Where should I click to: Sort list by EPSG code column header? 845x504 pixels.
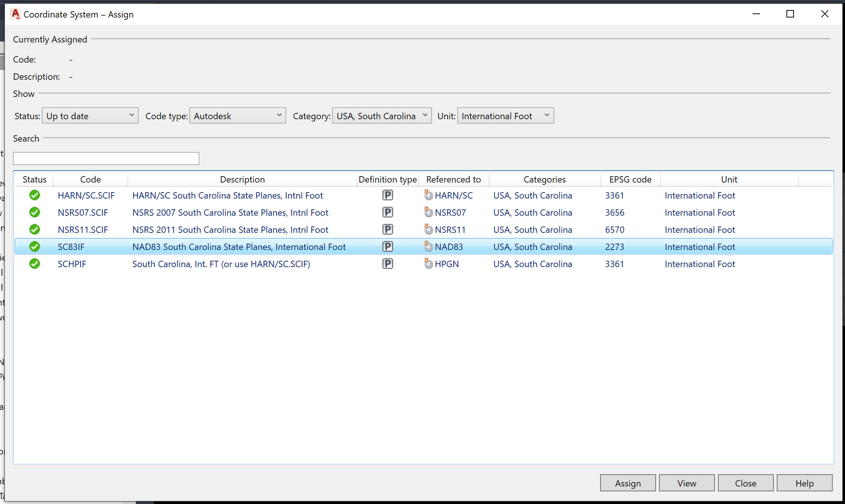[x=630, y=180]
